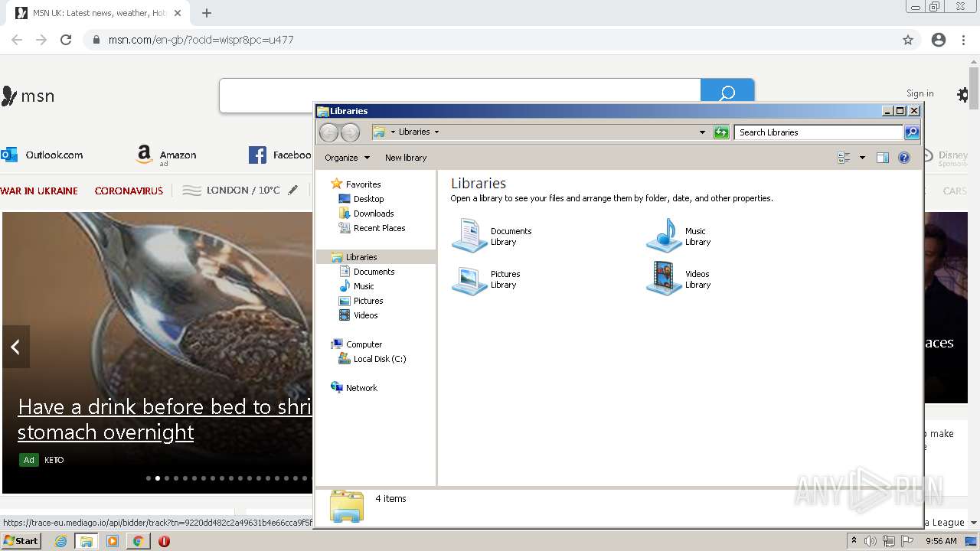Click the Chrome back arrow
This screenshot has width=980, height=551.
tap(17, 40)
